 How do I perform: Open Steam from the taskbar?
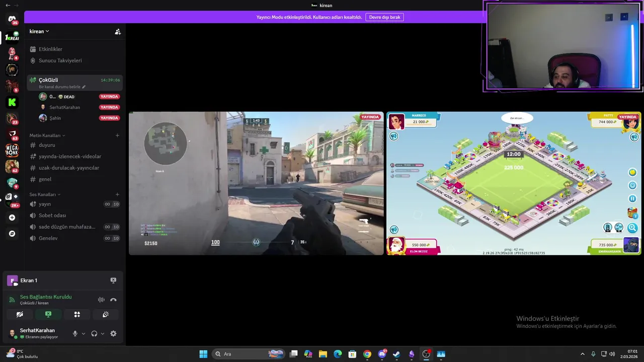click(396, 354)
